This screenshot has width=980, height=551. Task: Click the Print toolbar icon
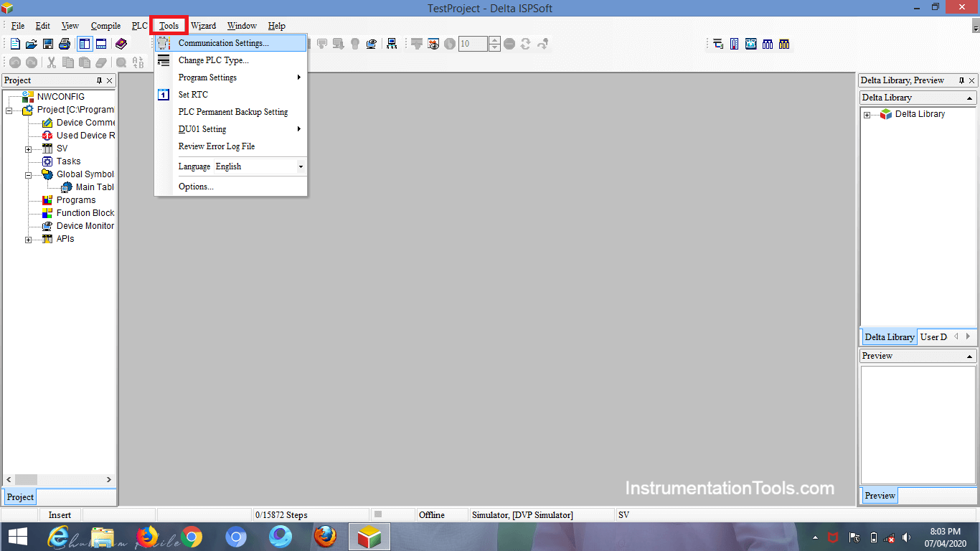click(65, 44)
